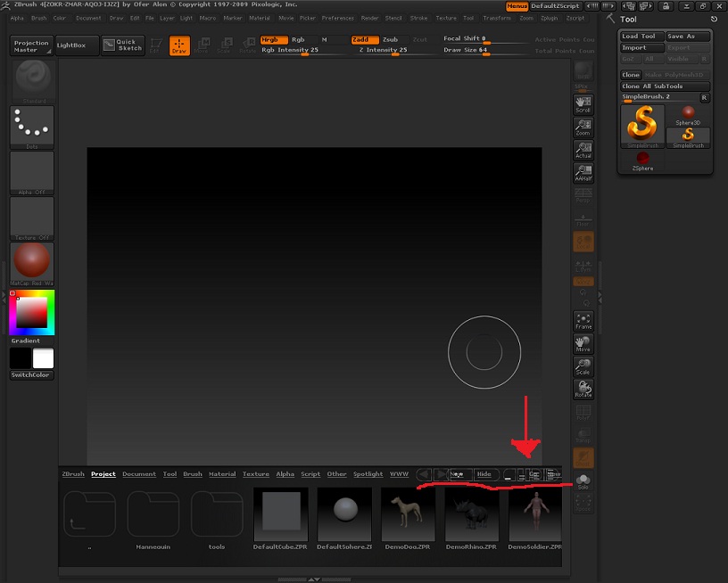Image resolution: width=728 pixels, height=583 pixels.
Task: Hide the LightBox panel
Action: pyautogui.click(x=485, y=474)
